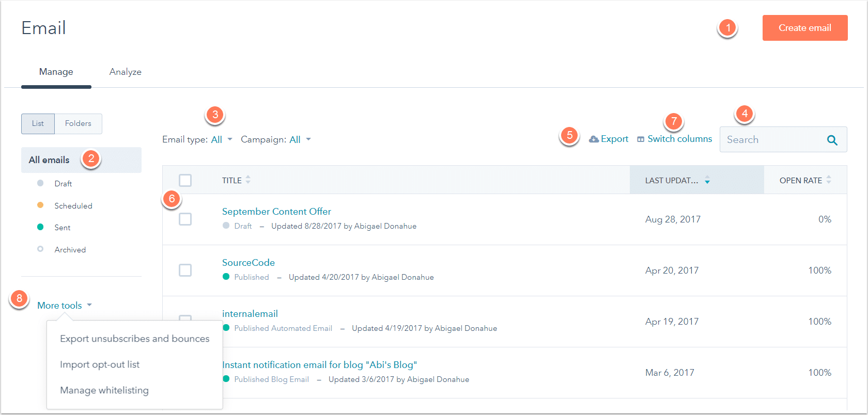Image resolution: width=868 pixels, height=415 pixels.
Task: Collapse the More tools menu
Action: click(x=65, y=306)
